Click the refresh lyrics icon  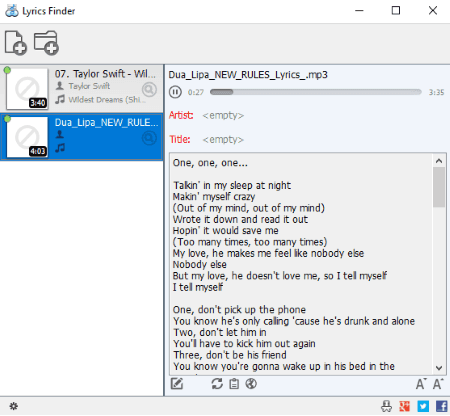[217, 384]
